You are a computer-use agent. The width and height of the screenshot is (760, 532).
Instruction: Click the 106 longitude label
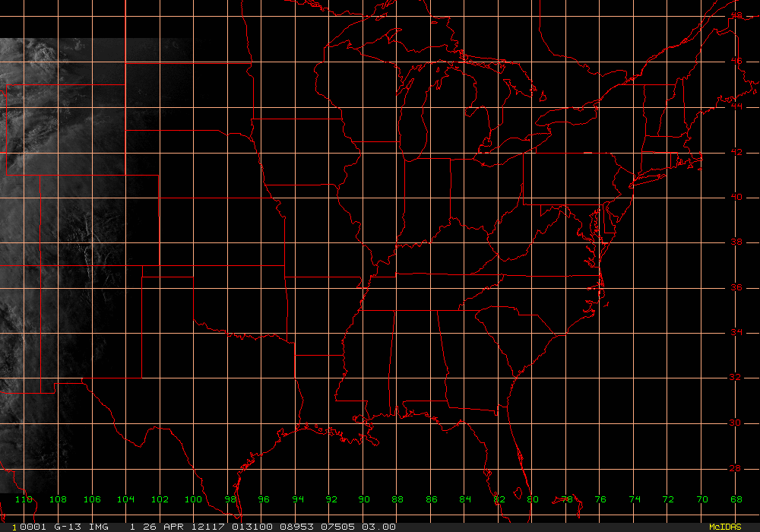point(92,499)
